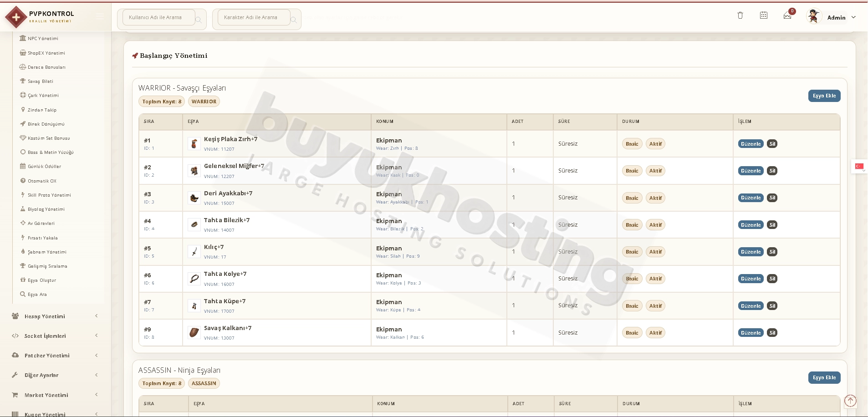Click the Av Görevleri crosshair icon
The height and width of the screenshot is (417, 868).
click(x=23, y=223)
